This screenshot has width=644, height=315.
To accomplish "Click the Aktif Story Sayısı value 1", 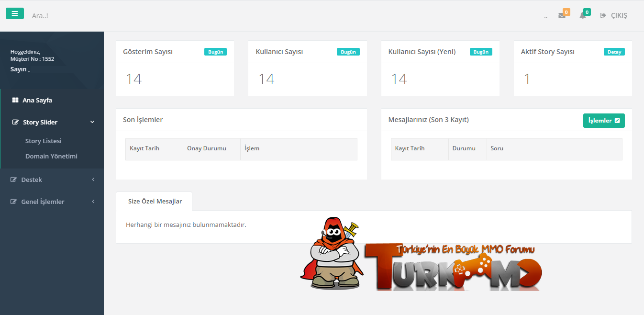I will pos(527,79).
